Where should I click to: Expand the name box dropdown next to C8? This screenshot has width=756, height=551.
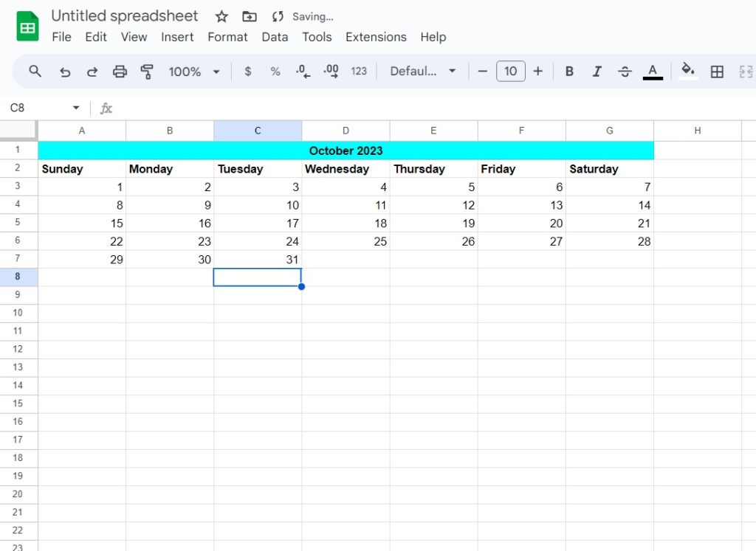(76, 108)
